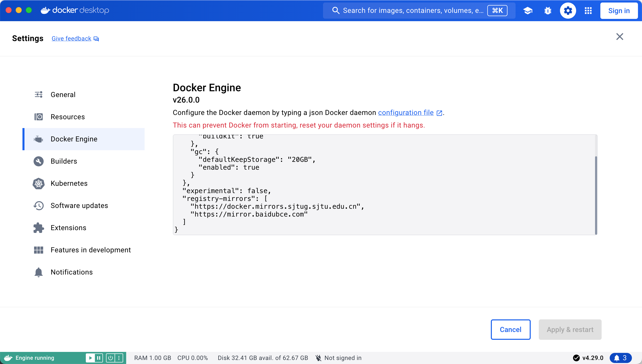Click the Settings gear icon in header

tap(568, 11)
